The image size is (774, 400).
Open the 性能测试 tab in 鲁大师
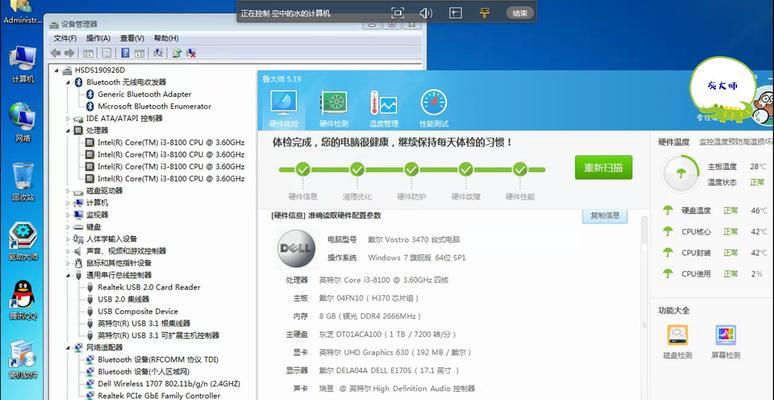coord(434,109)
